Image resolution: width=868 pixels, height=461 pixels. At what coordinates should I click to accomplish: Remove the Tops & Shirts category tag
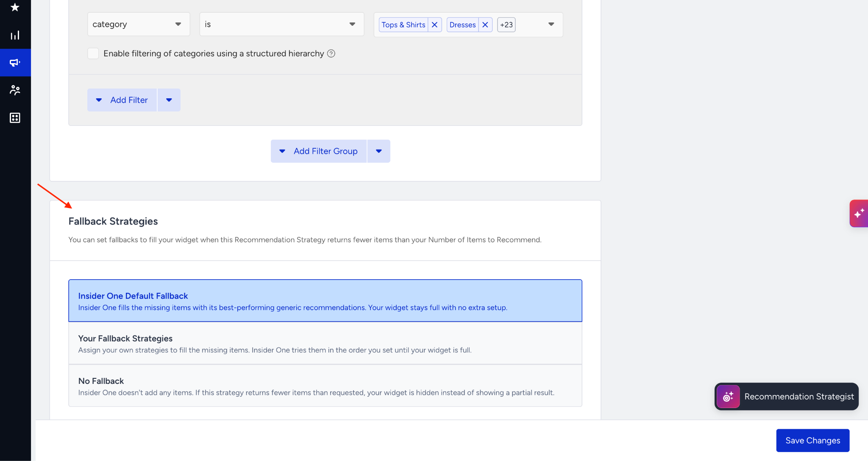tap(434, 25)
